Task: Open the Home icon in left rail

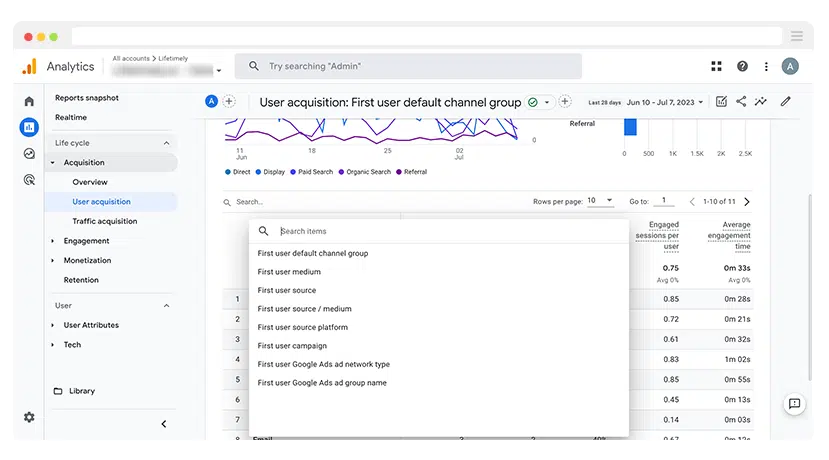Action: pos(29,102)
